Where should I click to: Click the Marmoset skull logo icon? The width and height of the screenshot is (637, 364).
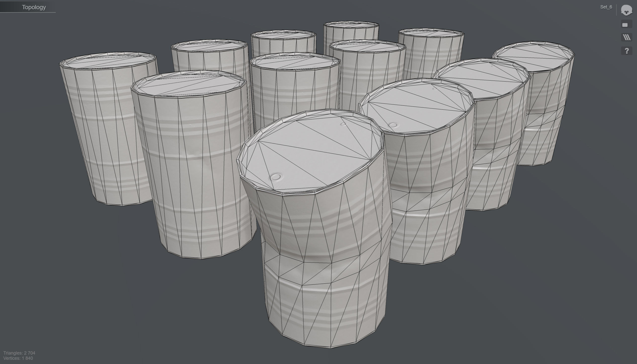pyautogui.click(x=627, y=10)
